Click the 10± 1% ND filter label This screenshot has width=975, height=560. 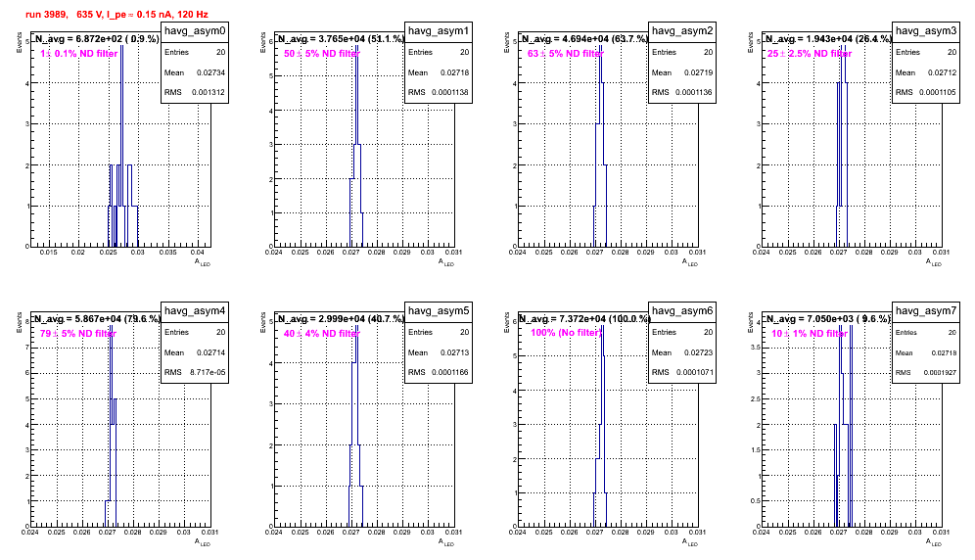(810, 334)
